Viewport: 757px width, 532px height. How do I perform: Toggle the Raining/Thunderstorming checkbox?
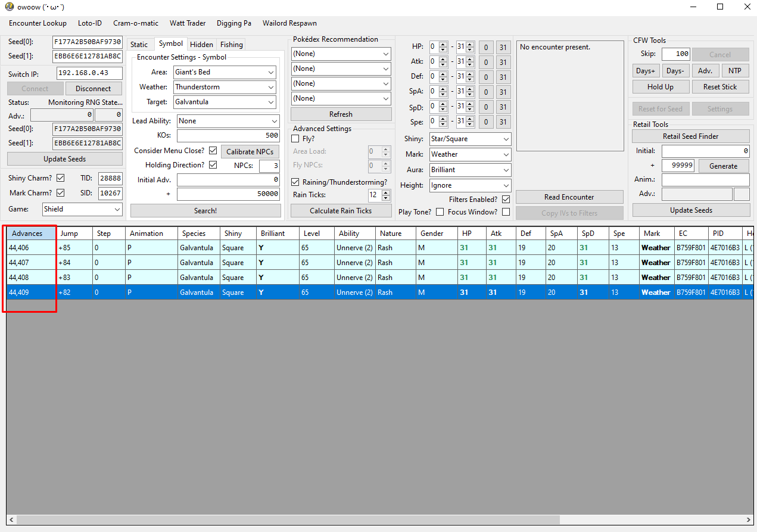click(295, 182)
